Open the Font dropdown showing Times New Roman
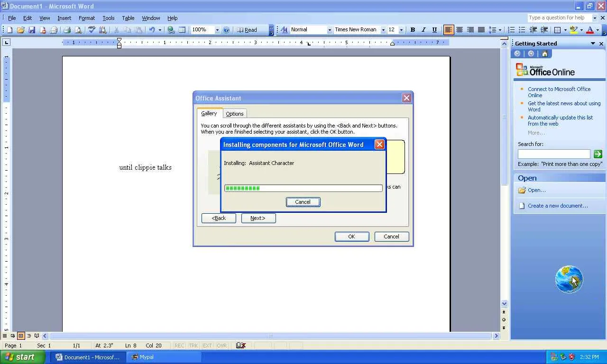607x364 pixels. point(383,30)
